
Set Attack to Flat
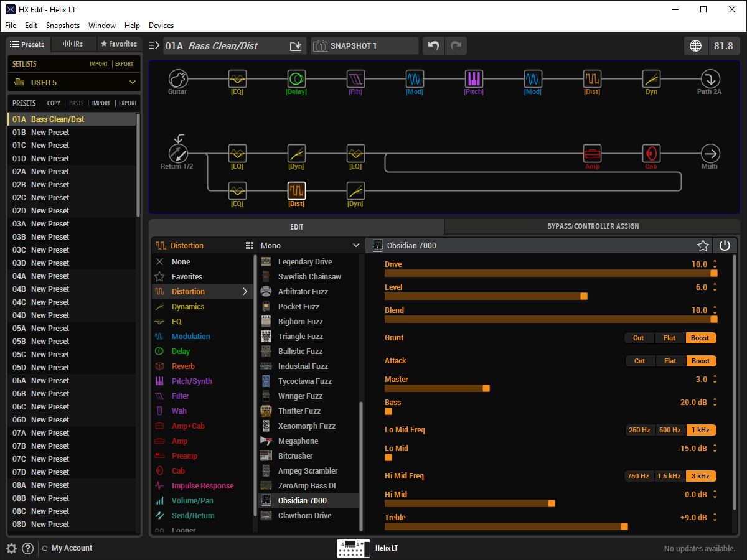[x=670, y=361]
